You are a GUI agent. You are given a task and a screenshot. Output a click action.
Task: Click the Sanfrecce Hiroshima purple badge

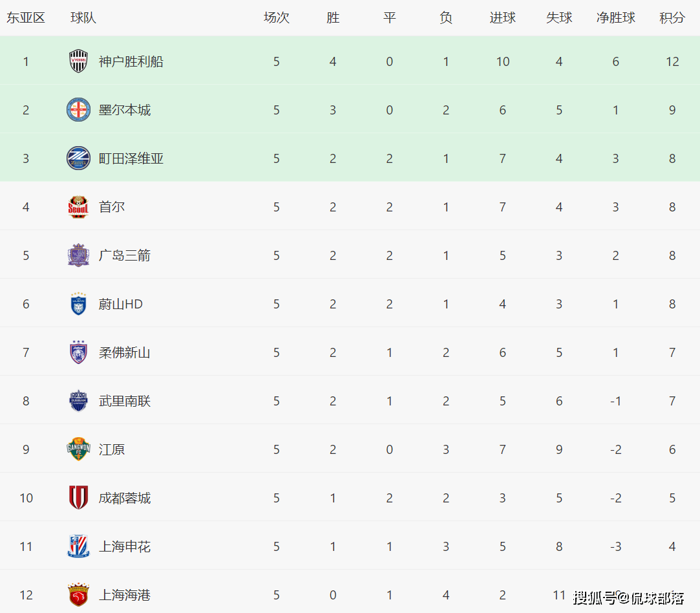(78, 255)
